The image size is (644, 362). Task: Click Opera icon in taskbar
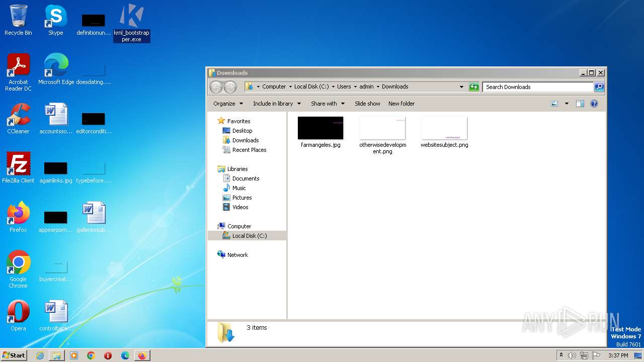[108, 355]
